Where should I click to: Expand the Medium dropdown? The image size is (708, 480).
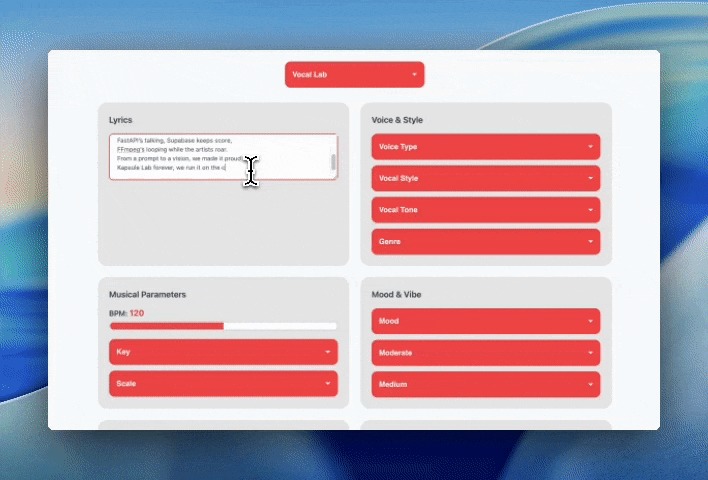(486, 384)
